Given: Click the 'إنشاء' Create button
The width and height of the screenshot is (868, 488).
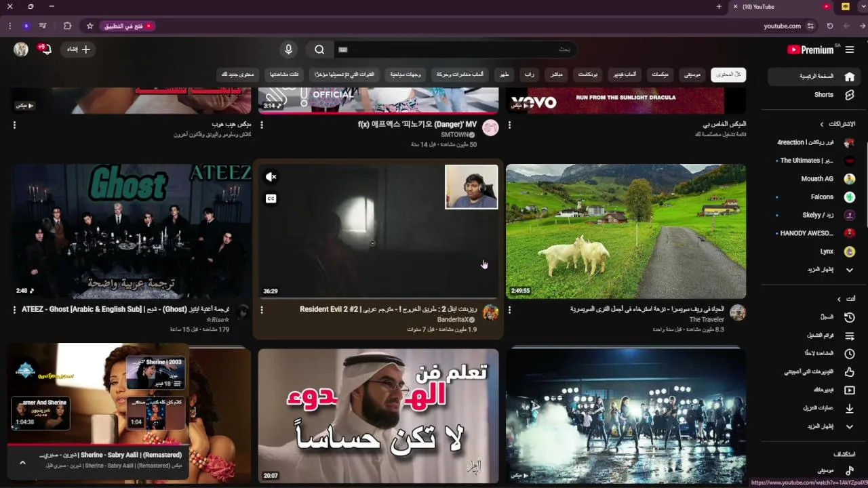Looking at the screenshot, I should click(78, 49).
